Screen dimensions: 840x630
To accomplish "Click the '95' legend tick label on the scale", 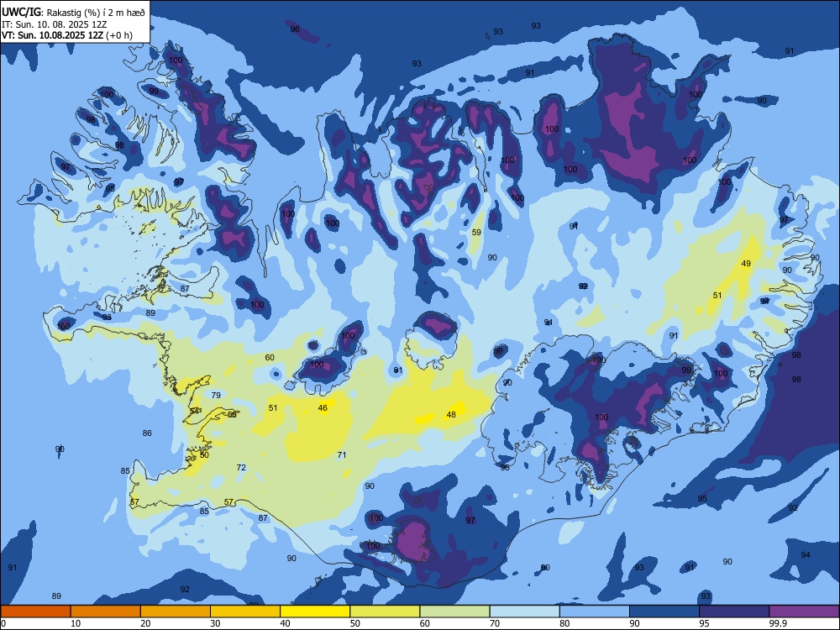I will coord(704,623).
